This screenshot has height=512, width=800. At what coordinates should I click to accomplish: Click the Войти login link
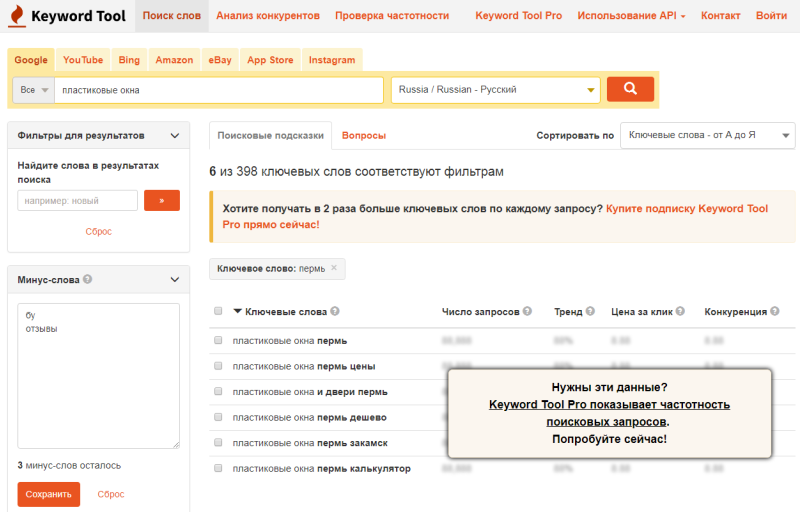click(x=771, y=16)
